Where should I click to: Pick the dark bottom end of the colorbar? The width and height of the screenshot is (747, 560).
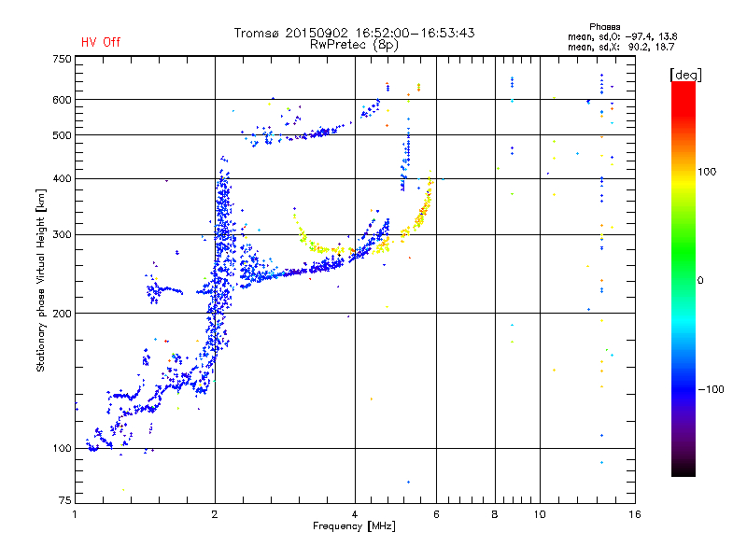coord(684,467)
